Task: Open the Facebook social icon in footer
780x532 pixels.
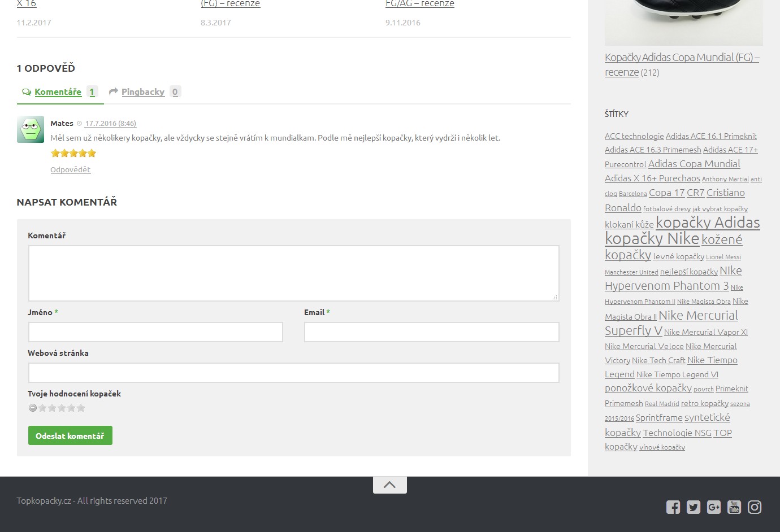Action: tap(673, 507)
